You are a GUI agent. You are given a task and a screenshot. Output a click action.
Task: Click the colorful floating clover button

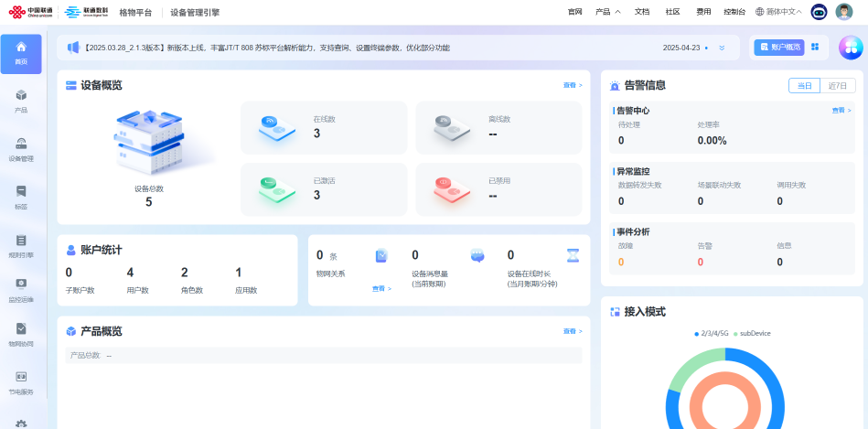pyautogui.click(x=852, y=48)
